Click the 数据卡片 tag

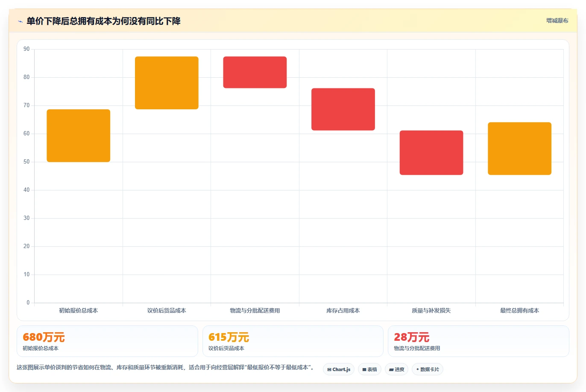pyautogui.click(x=428, y=369)
